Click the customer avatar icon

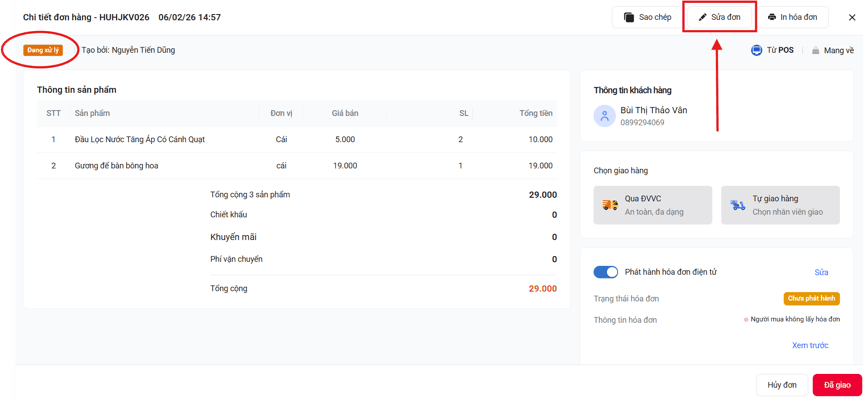[x=604, y=116]
